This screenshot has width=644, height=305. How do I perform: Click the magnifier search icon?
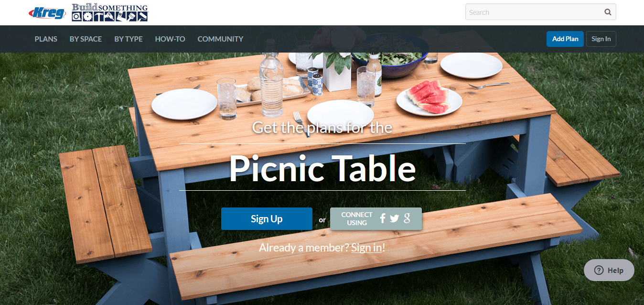pos(608,12)
